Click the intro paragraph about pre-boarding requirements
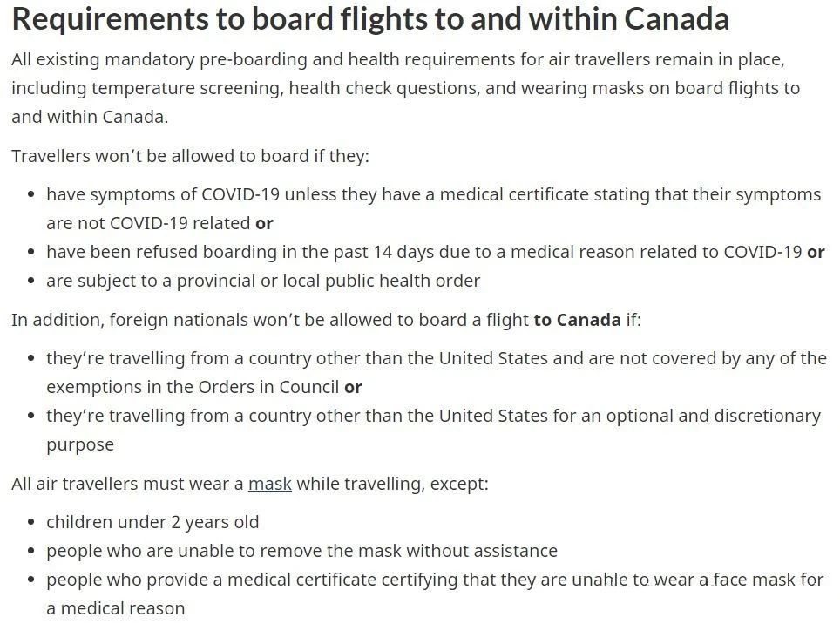 [x=405, y=88]
